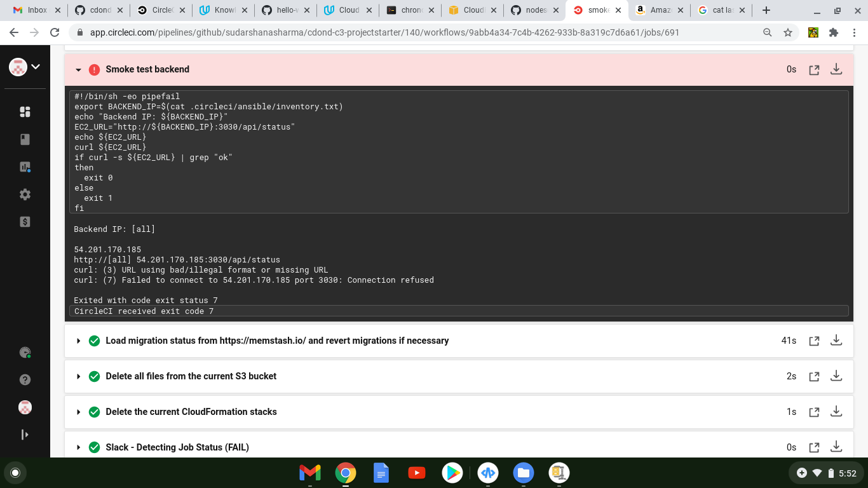Viewport: 868px width, 488px height.
Task: Open Google Docs from the shelf
Action: (381, 473)
